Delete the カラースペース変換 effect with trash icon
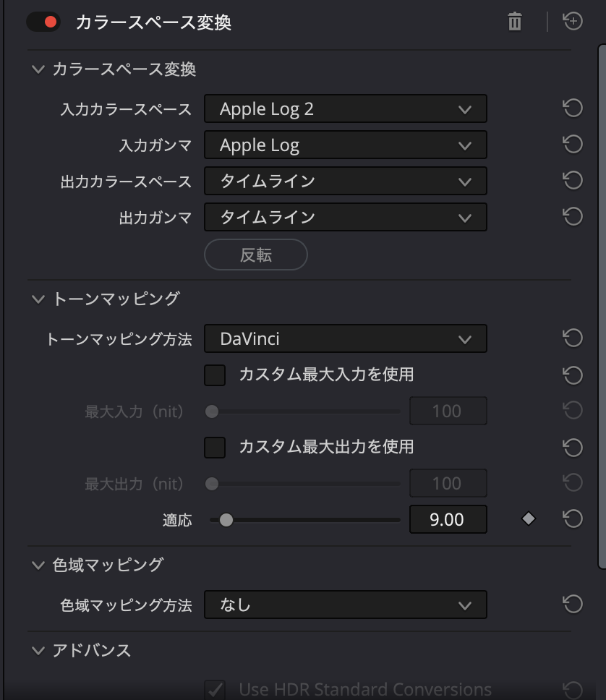This screenshot has height=700, width=606. (514, 22)
